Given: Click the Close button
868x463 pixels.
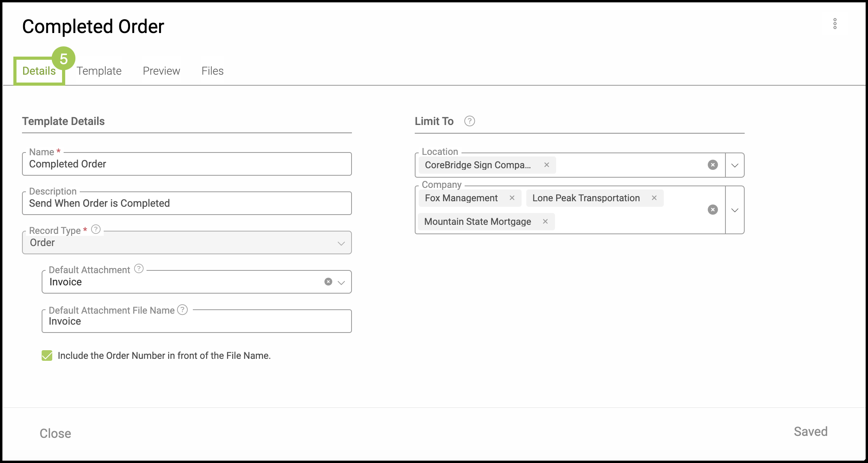Looking at the screenshot, I should click(55, 433).
